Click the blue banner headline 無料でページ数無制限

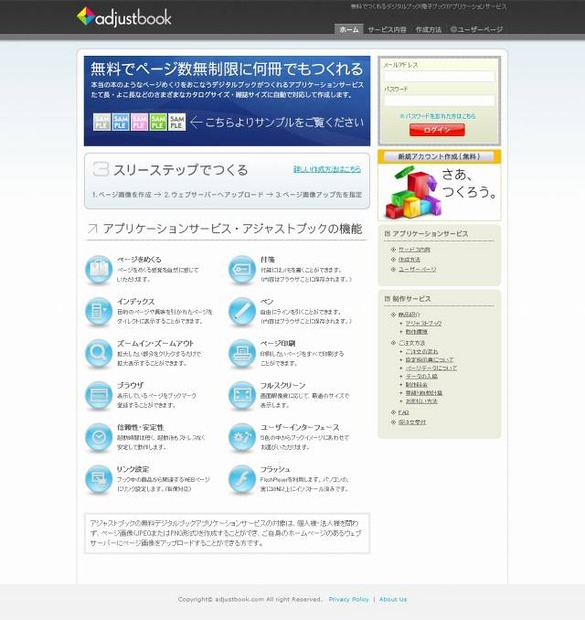[227, 69]
